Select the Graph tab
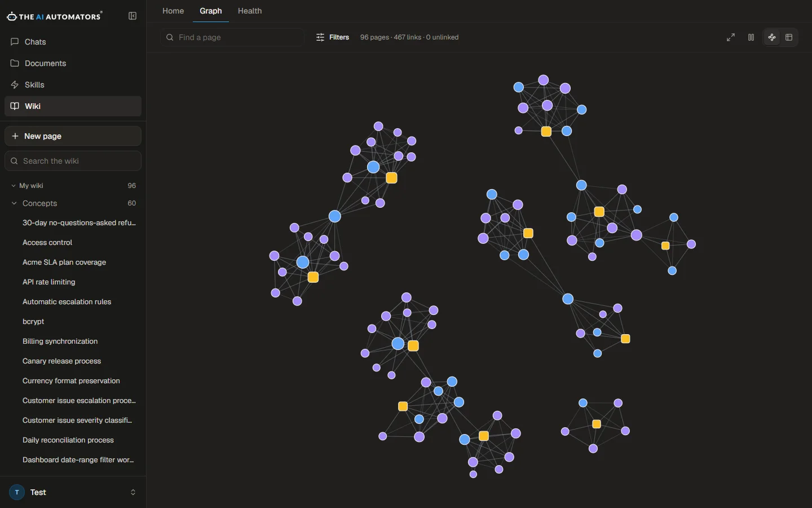The image size is (812, 508). (x=211, y=11)
